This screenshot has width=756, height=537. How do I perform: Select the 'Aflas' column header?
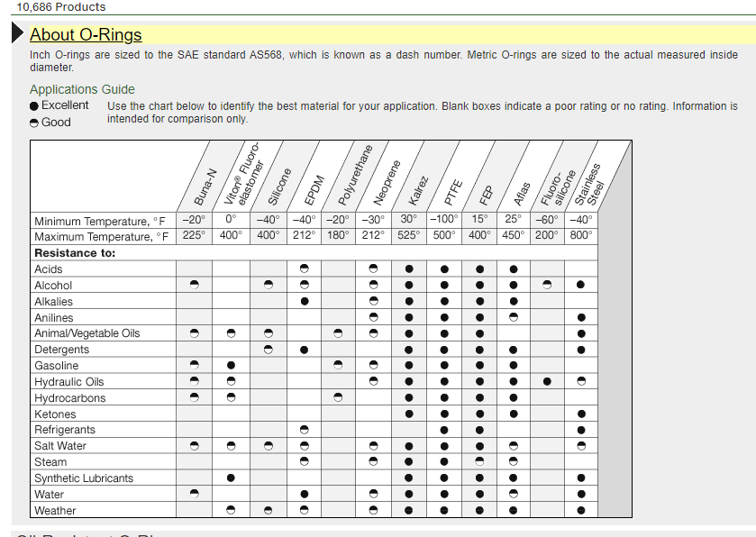click(x=522, y=194)
